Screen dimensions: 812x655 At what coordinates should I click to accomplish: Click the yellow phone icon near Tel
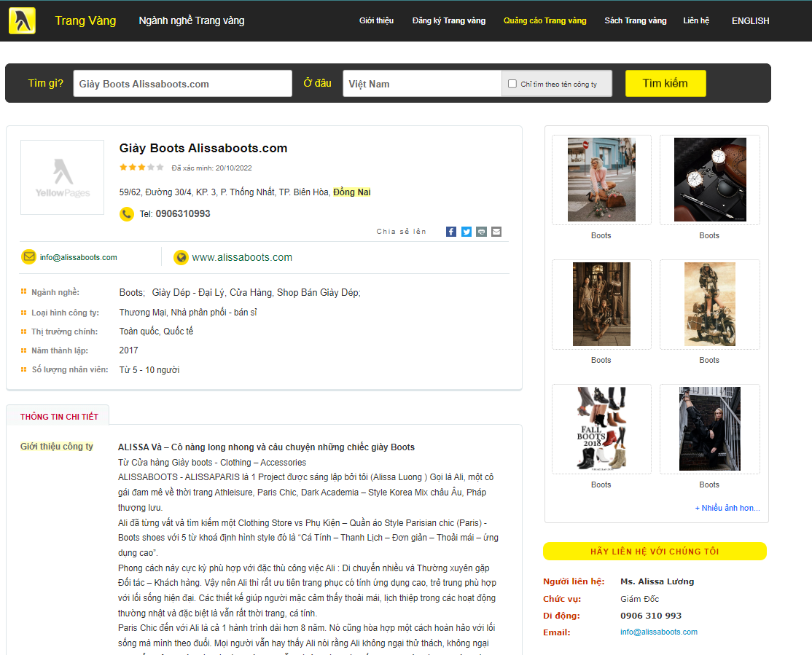(x=126, y=214)
